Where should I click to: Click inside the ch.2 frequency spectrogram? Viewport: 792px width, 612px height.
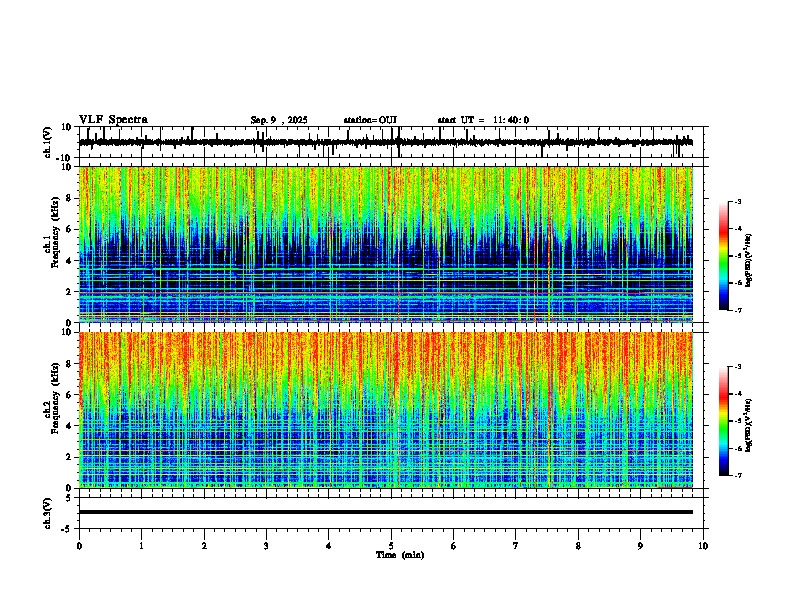(386, 410)
